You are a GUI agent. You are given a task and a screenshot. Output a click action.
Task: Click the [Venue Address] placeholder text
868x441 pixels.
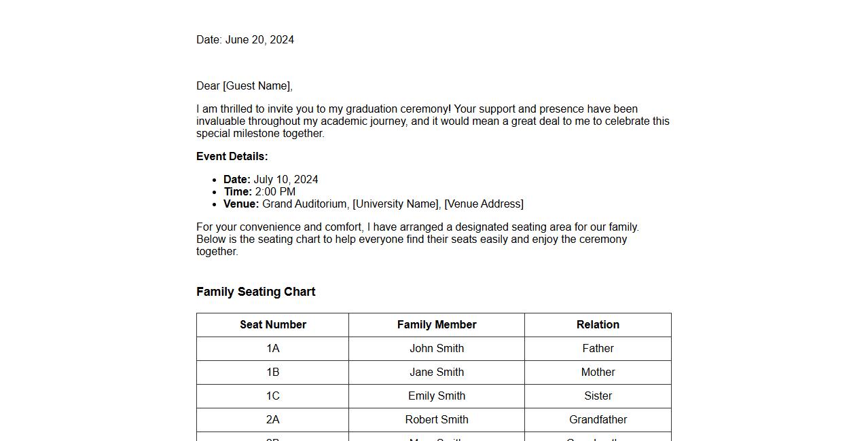click(x=484, y=204)
